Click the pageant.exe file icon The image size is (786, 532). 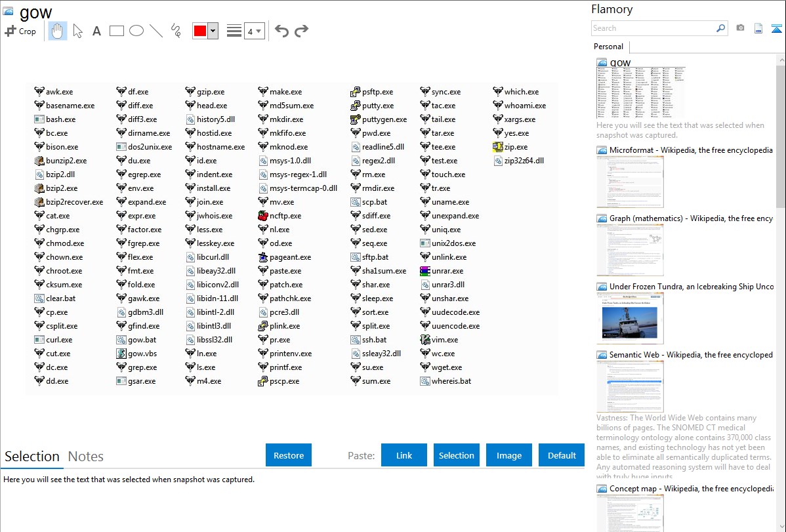[263, 257]
